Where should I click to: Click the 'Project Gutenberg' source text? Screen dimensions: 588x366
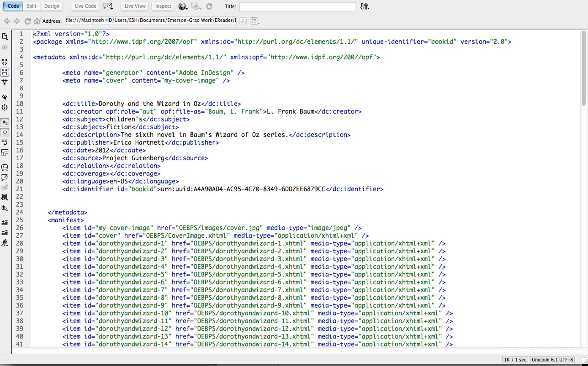[x=133, y=158]
